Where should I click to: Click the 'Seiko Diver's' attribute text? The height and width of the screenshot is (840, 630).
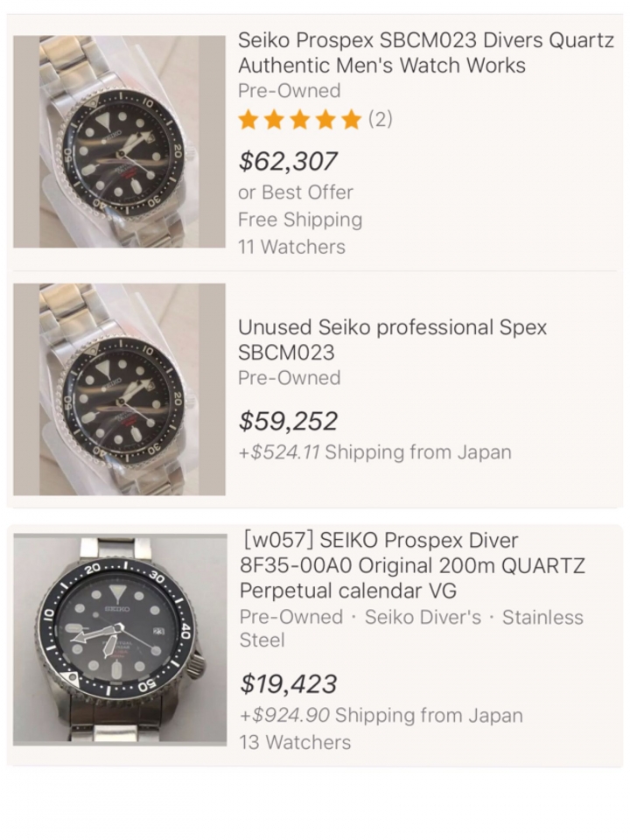coord(423,617)
